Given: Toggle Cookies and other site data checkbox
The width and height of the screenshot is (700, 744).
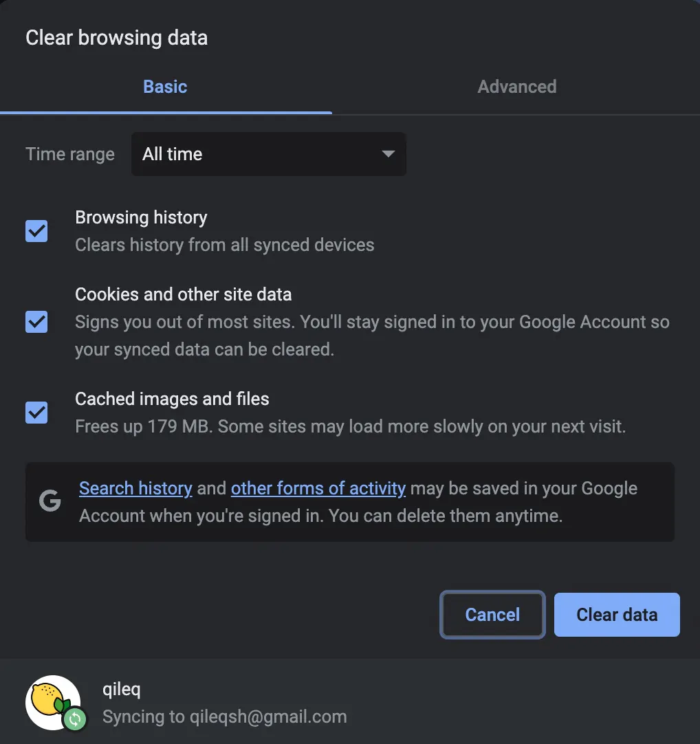Looking at the screenshot, I should point(36,322).
